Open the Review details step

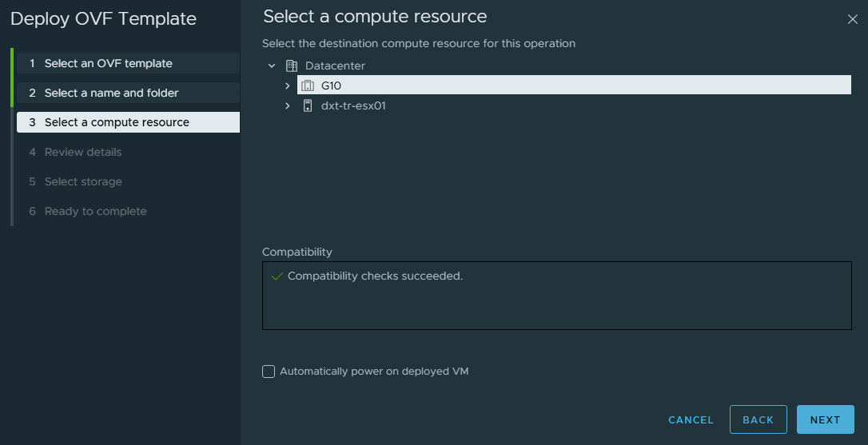[x=83, y=152]
